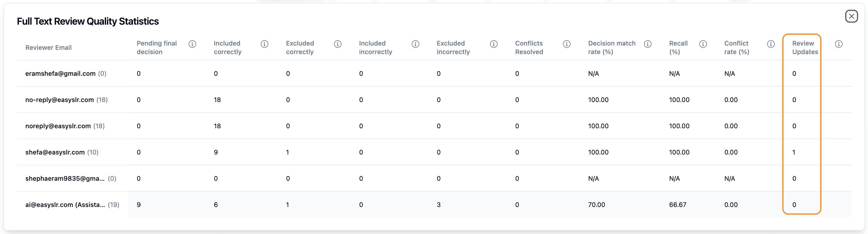Show info tooltip for Recall (%) column
Viewport: 868px width, 234px height.
[703, 44]
